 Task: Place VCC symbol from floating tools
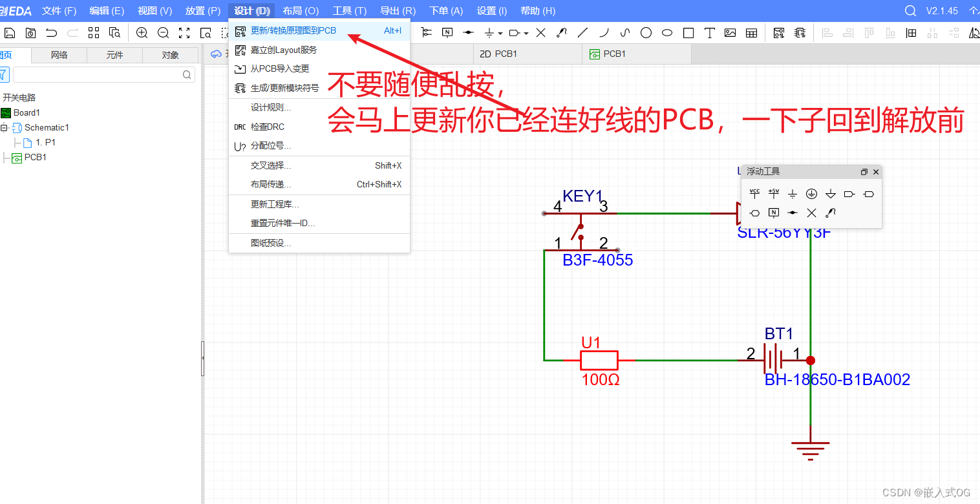(754, 193)
